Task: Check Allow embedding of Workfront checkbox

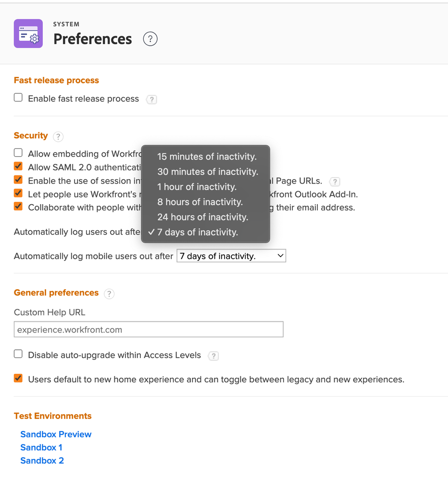Action: 18,153
